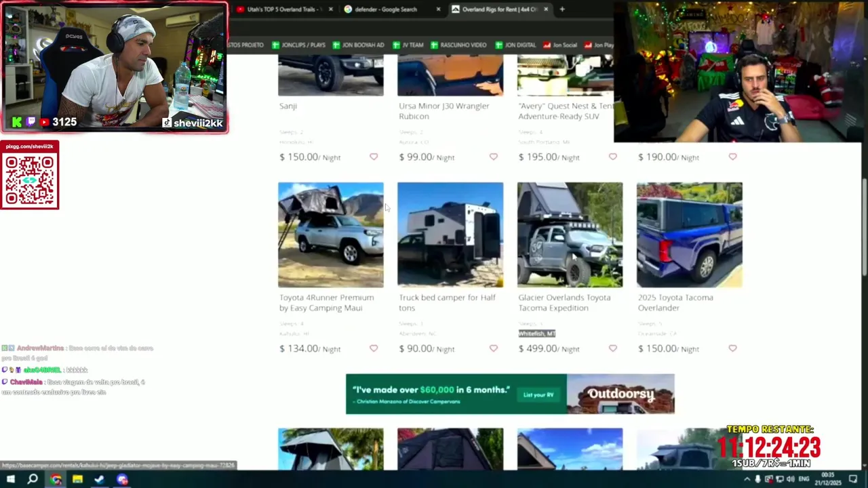
Task: Open the Toyota 4Runner Premium photo
Action: click(x=331, y=235)
